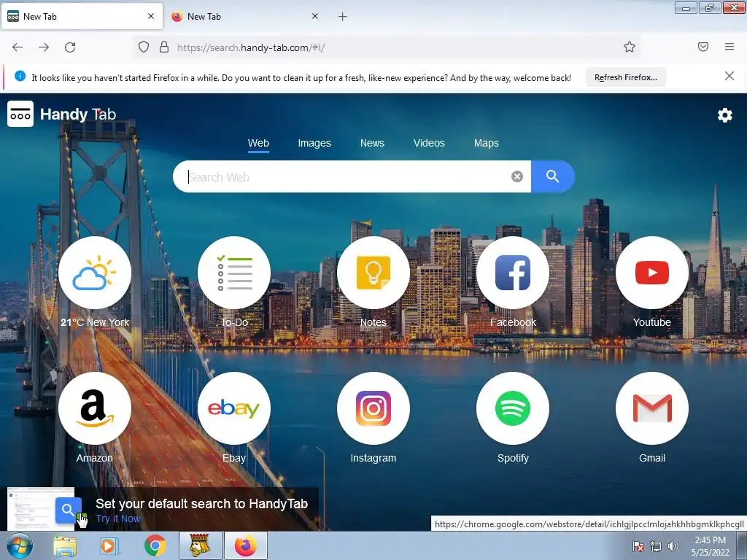Click the volume speaker tray icon
The image size is (747, 560).
point(673,546)
